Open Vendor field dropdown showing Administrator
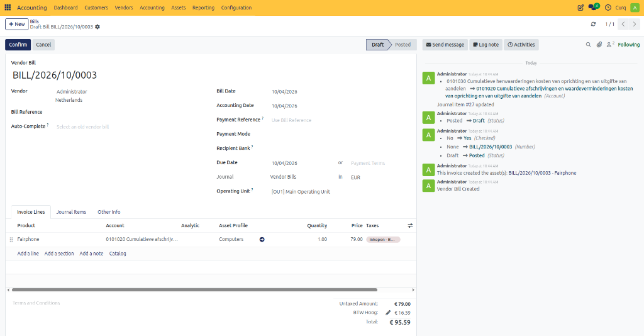 click(131, 92)
